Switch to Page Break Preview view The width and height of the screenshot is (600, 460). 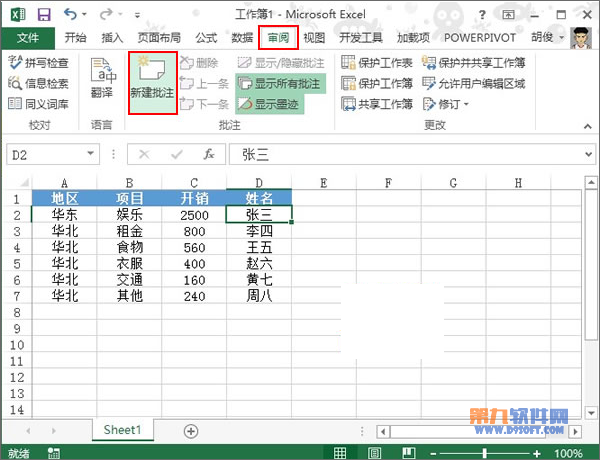[x=408, y=453]
